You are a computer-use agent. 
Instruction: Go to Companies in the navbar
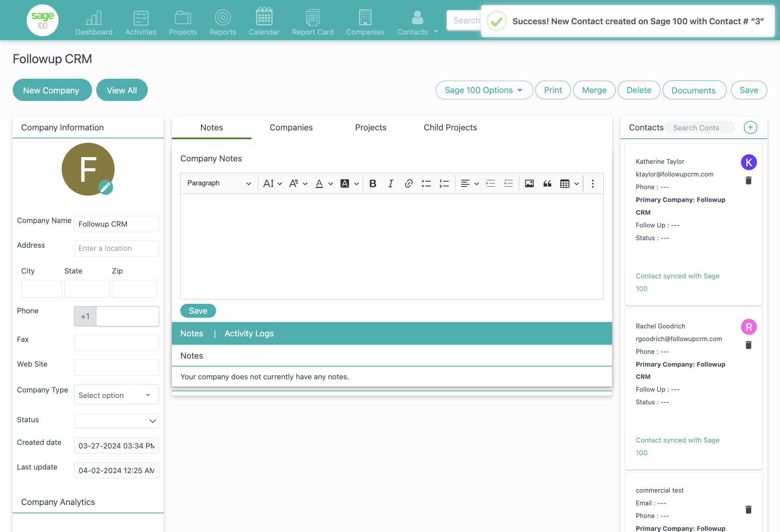[365, 22]
